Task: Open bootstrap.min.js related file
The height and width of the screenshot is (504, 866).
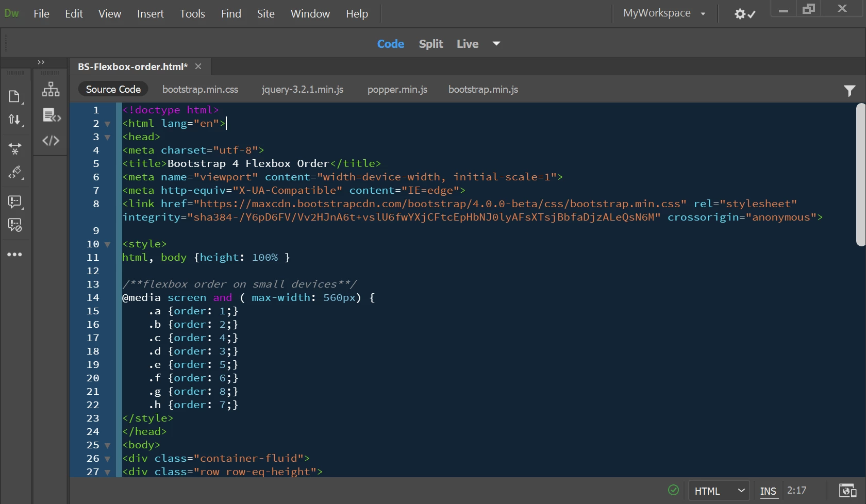Action: 484,89
